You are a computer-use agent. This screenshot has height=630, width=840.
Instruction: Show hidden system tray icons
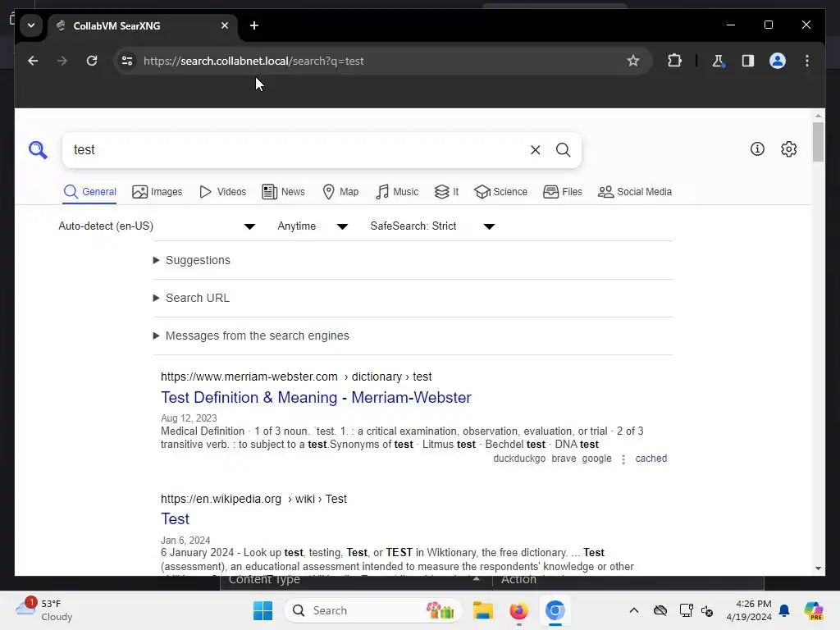coord(634,610)
